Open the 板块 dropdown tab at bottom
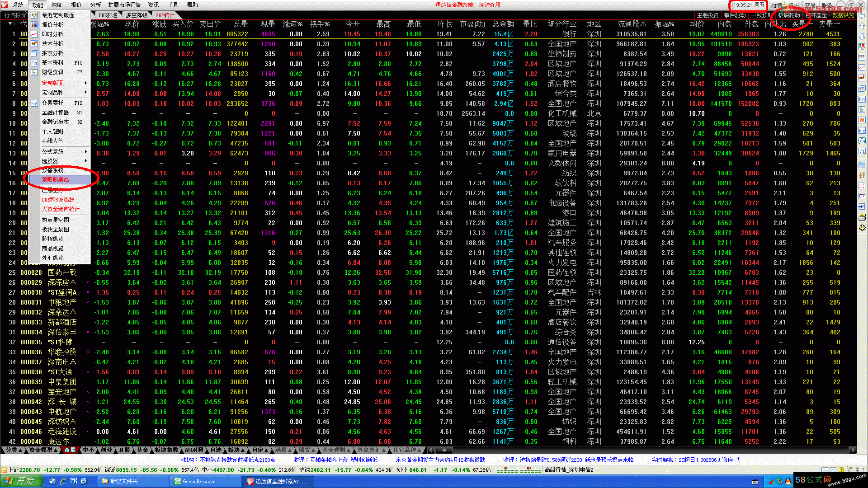Image resolution: width=868 pixels, height=488 pixels. [236, 450]
